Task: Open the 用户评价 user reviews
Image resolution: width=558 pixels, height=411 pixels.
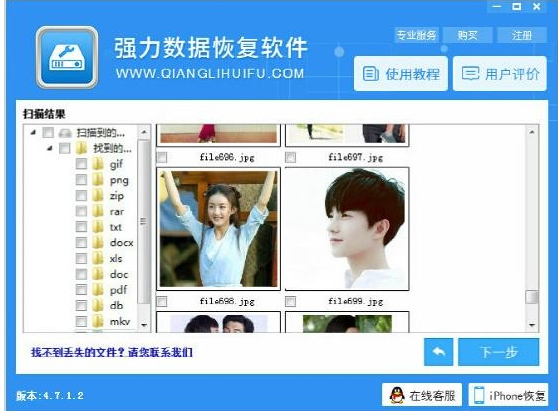Action: point(500,74)
